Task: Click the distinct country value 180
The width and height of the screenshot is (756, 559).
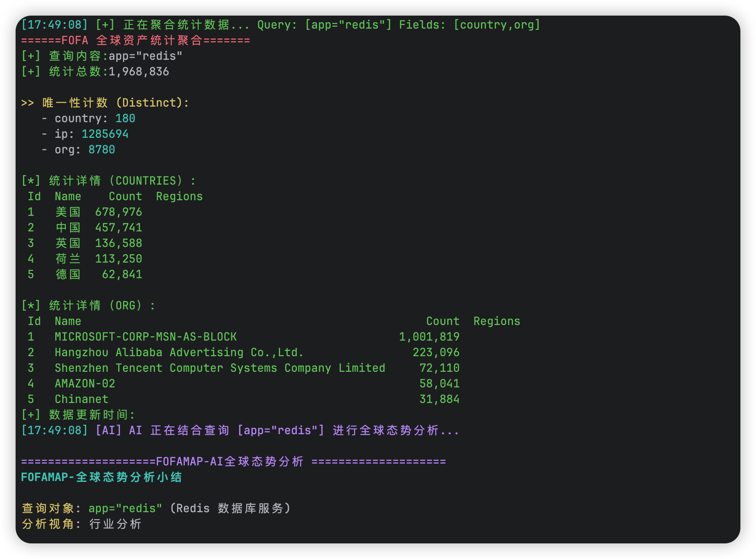Action: point(125,118)
